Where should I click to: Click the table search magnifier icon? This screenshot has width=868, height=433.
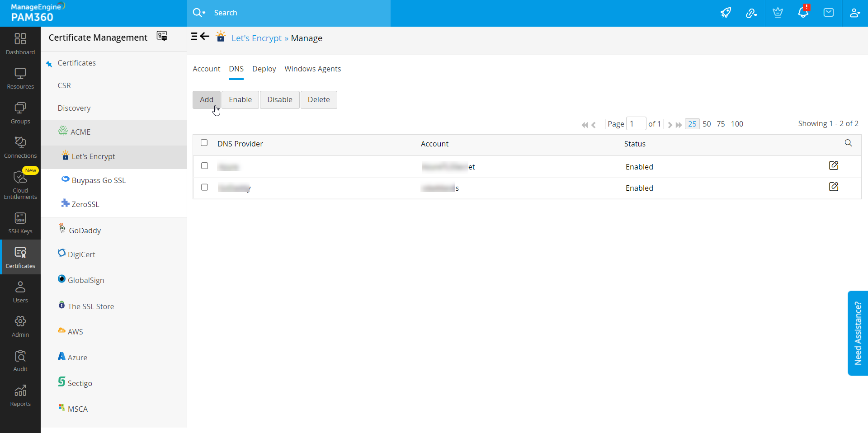(x=848, y=143)
